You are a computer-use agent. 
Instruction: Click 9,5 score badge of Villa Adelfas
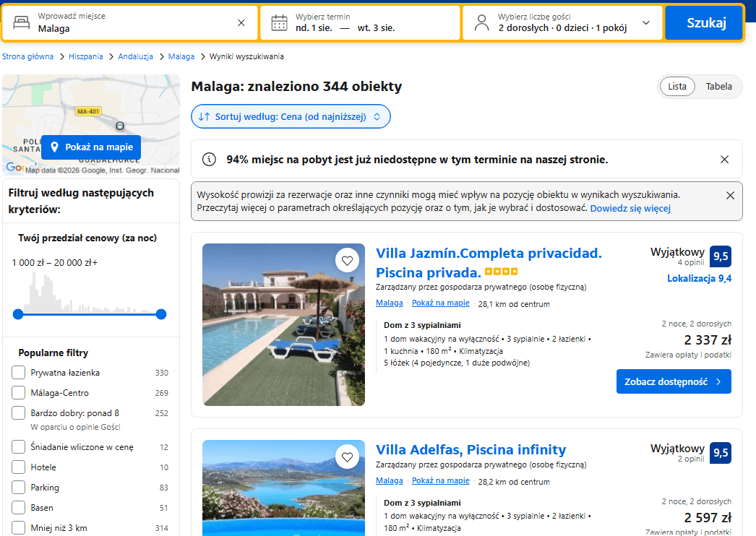[x=721, y=453]
